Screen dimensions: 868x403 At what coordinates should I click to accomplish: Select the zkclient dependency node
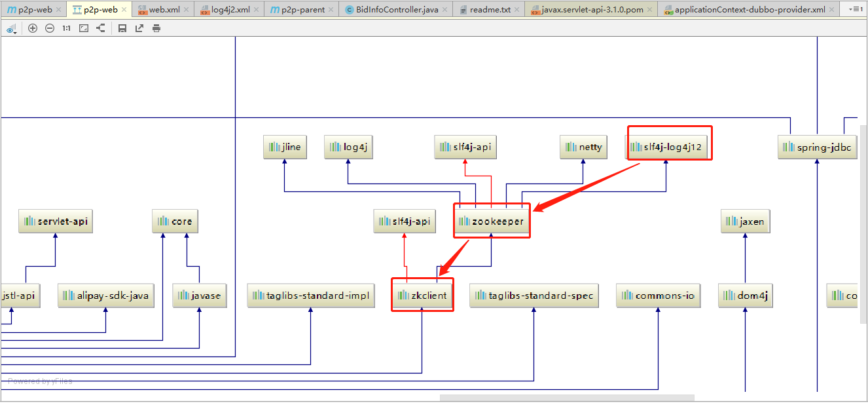coord(422,295)
